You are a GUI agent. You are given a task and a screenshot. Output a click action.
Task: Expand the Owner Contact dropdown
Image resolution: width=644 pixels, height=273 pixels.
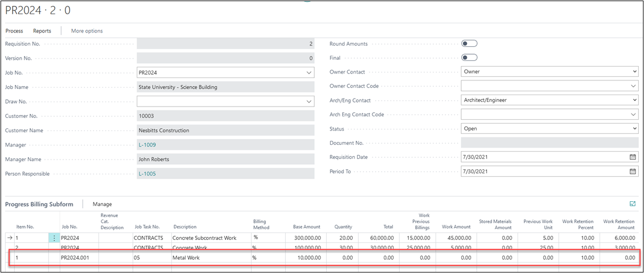[634, 72]
